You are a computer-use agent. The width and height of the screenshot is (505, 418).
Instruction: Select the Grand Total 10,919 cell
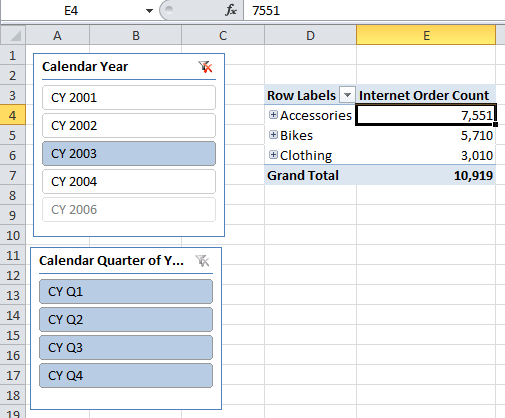[426, 175]
